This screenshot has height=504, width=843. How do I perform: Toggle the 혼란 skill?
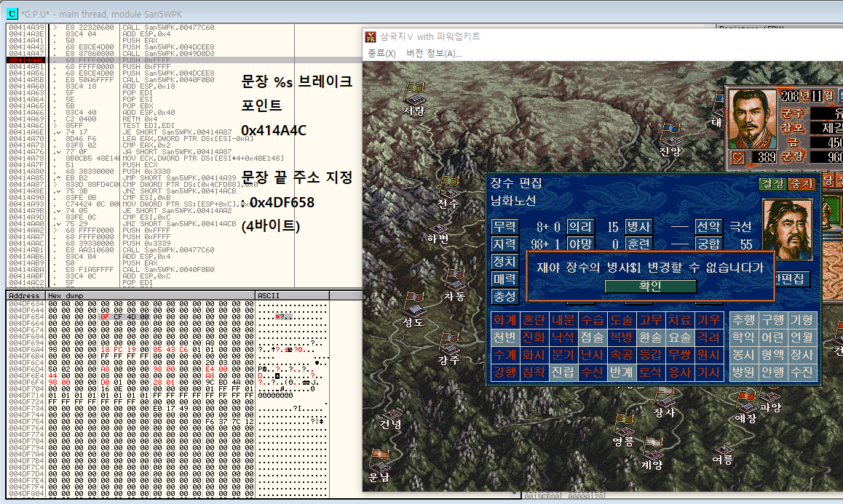click(534, 320)
